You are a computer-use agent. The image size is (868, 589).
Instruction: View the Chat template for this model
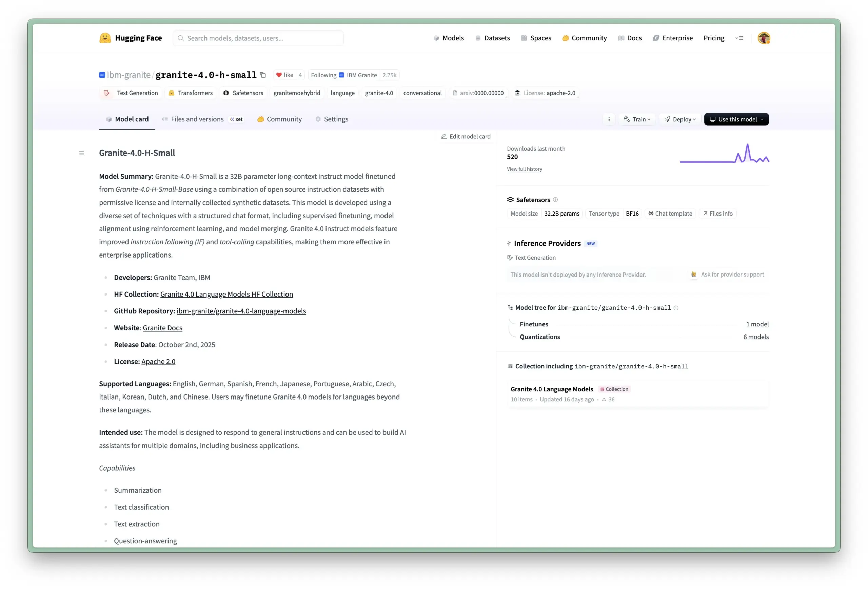click(x=670, y=213)
